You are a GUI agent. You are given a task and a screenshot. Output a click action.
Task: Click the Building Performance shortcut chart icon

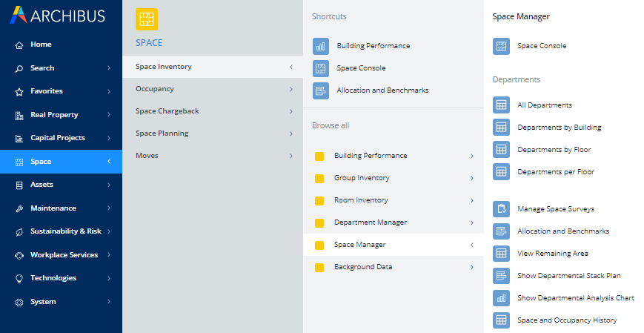pos(321,46)
